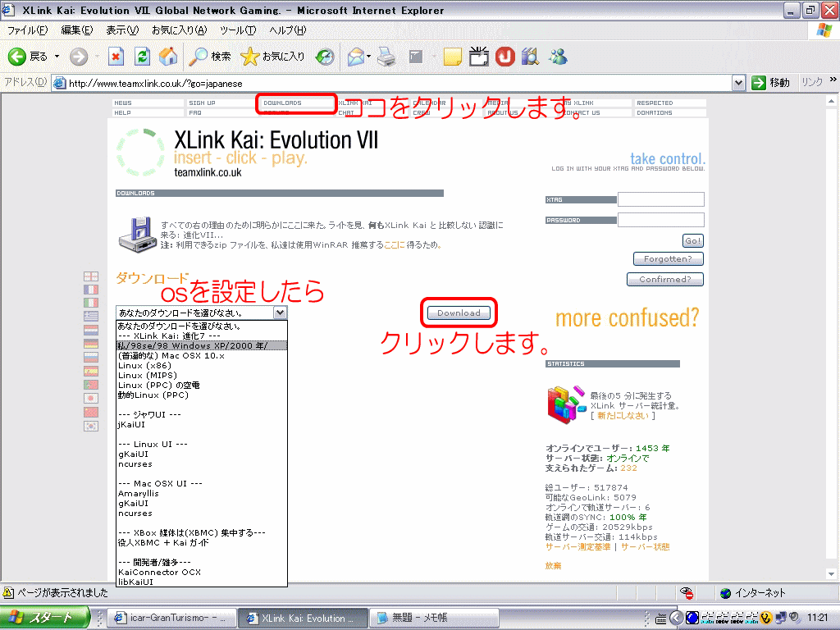
Task: Select Windows XP/2000 option in list
Action: (x=202, y=345)
